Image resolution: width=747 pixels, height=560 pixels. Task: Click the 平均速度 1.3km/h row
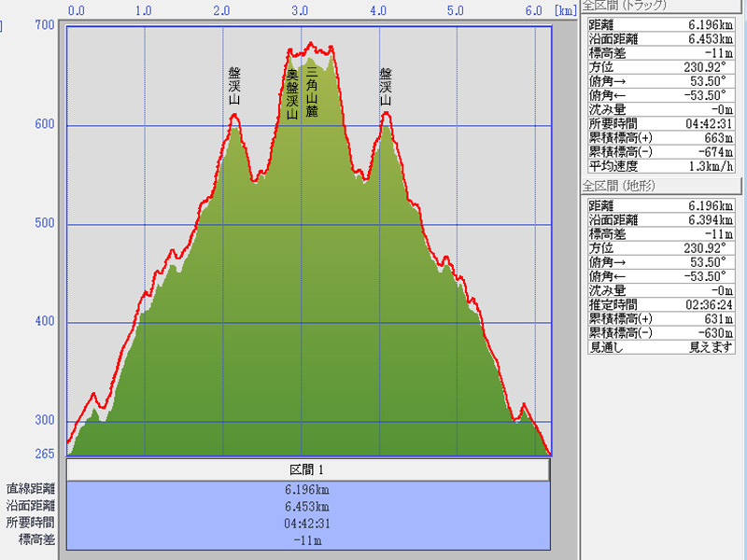click(x=663, y=165)
